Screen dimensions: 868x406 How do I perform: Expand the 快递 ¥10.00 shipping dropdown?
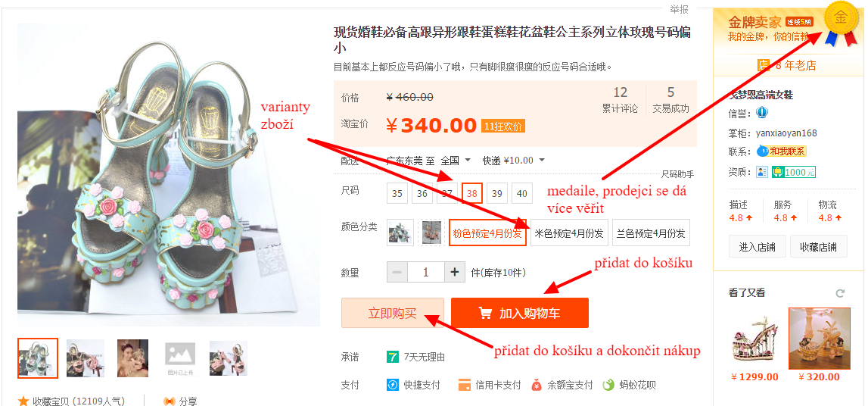(x=514, y=161)
